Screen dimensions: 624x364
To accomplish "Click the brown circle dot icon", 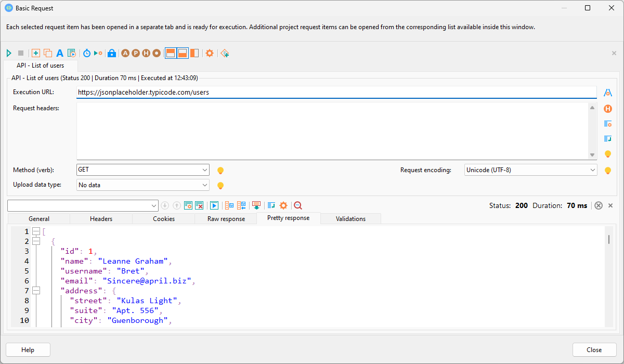I will [x=157, y=53].
